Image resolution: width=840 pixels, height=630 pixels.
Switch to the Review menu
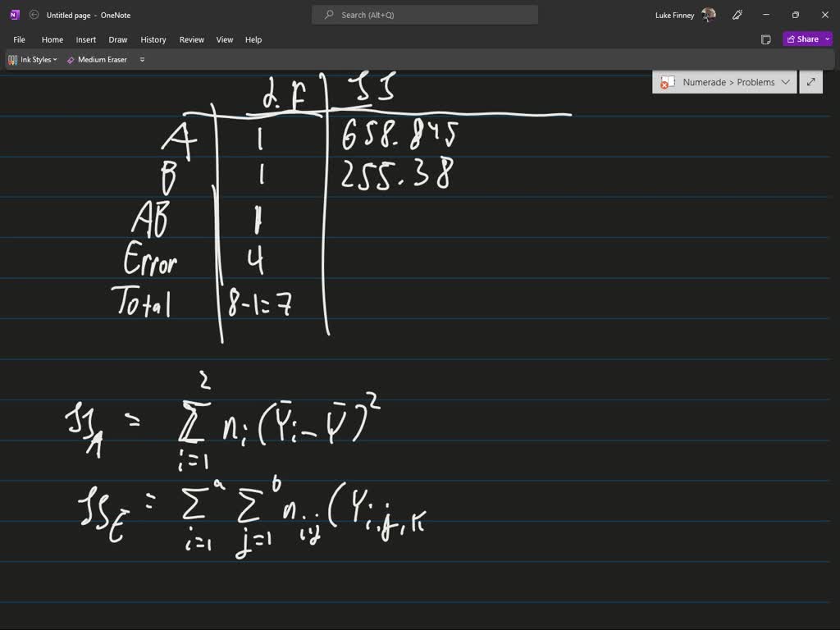point(191,39)
